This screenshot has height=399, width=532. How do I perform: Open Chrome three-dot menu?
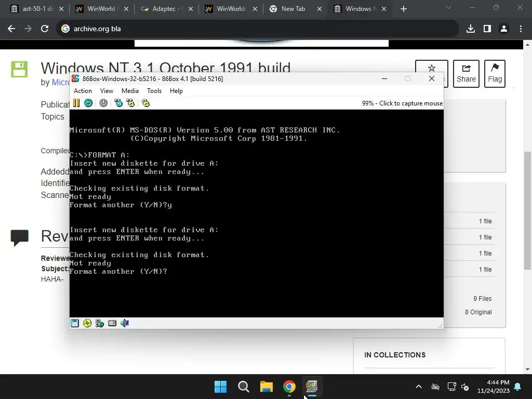tap(521, 29)
